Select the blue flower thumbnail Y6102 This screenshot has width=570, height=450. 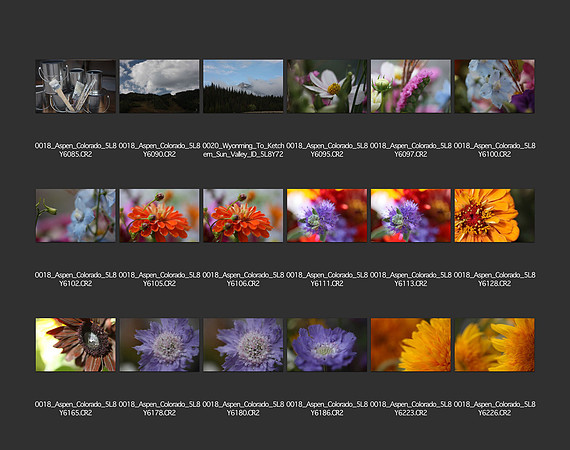pyautogui.click(x=76, y=216)
